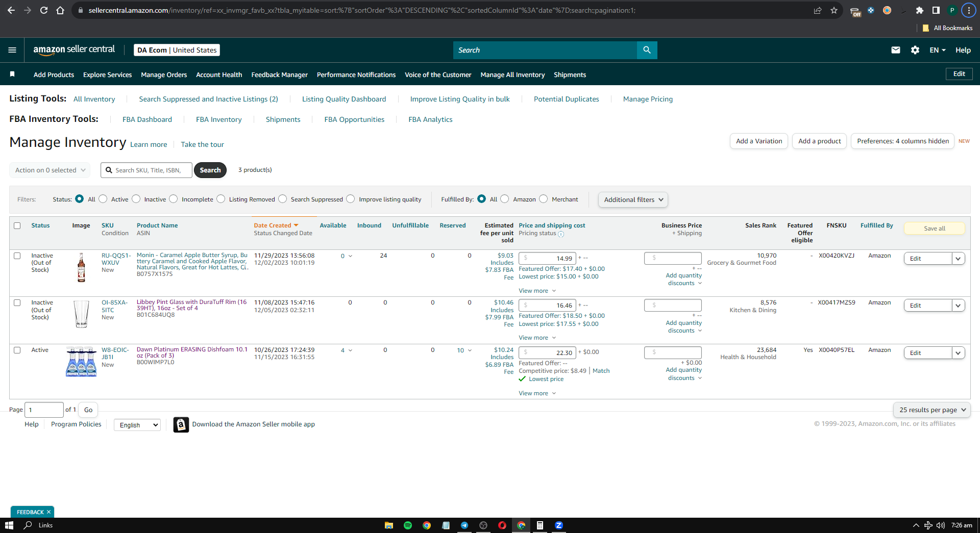Click the Search SKU, Title, ISBN field
This screenshot has height=533, width=980.
tap(146, 170)
